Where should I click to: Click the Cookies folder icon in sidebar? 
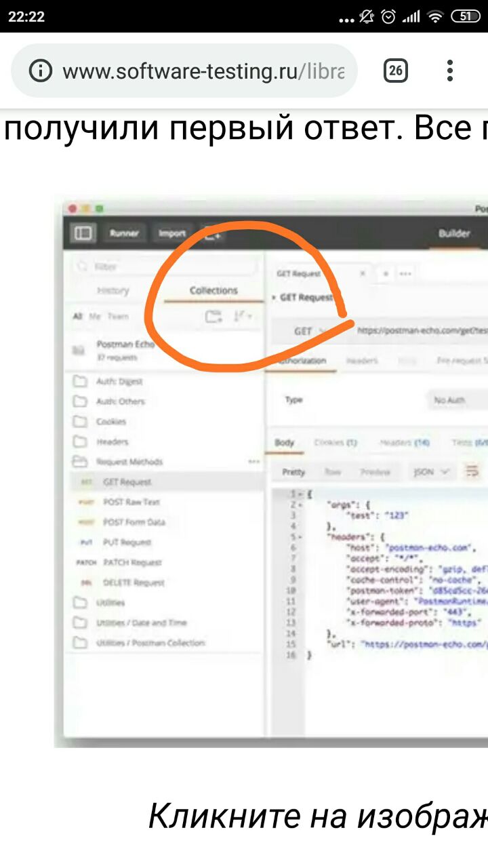point(80,422)
